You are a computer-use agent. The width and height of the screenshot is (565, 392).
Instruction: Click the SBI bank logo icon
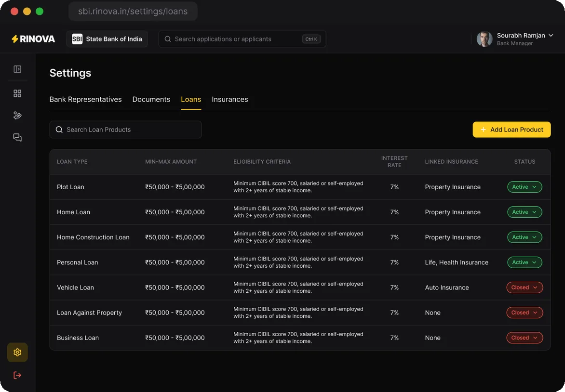pyautogui.click(x=77, y=39)
